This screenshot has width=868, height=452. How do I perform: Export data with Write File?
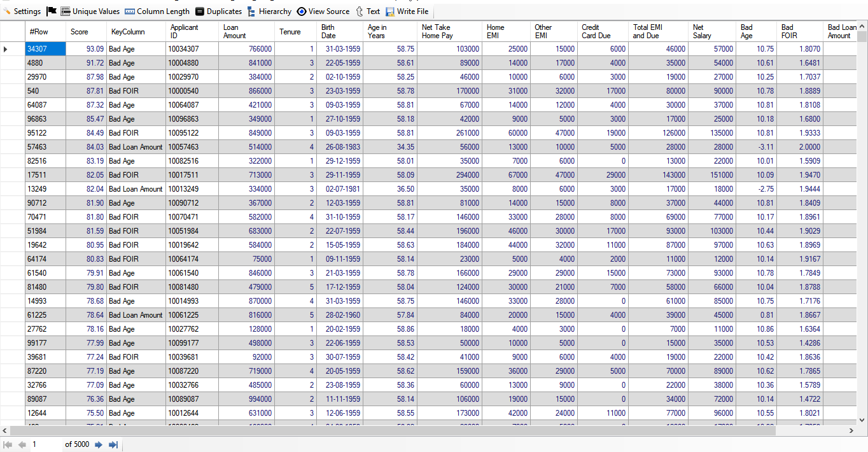click(x=407, y=11)
